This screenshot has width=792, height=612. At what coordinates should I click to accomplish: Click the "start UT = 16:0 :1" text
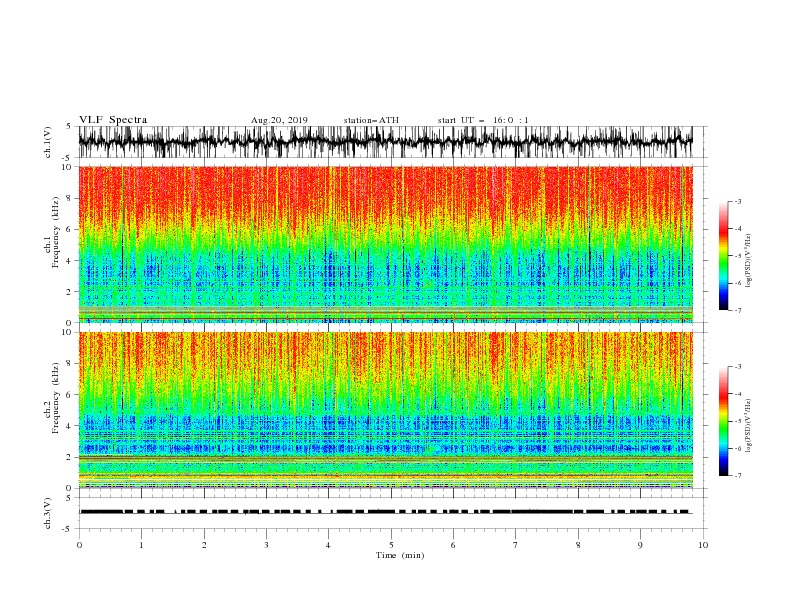click(483, 120)
